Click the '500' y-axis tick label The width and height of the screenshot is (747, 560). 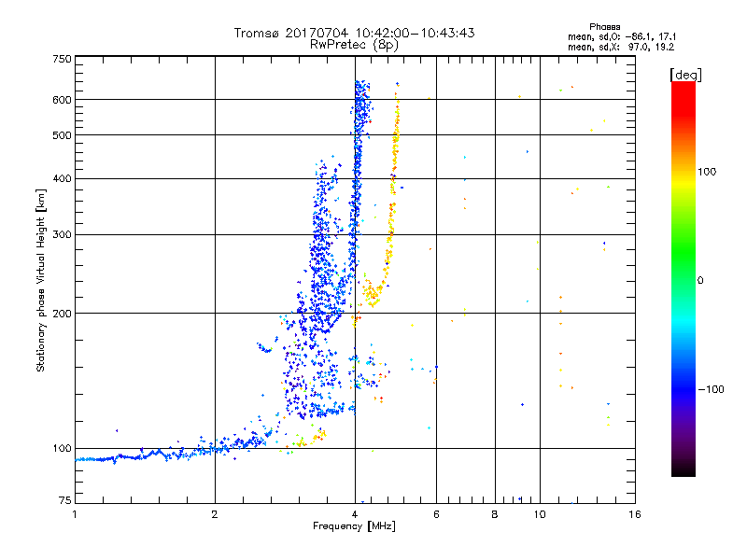click(62, 135)
